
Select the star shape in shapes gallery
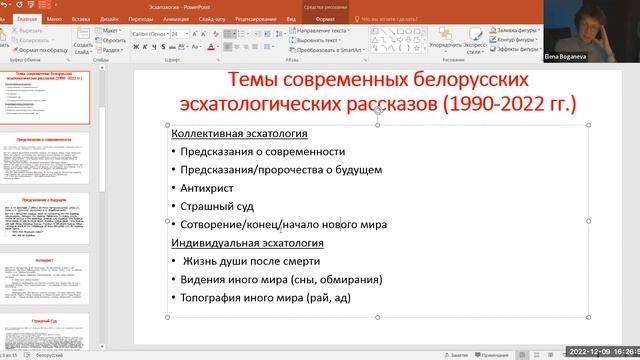click(x=417, y=48)
